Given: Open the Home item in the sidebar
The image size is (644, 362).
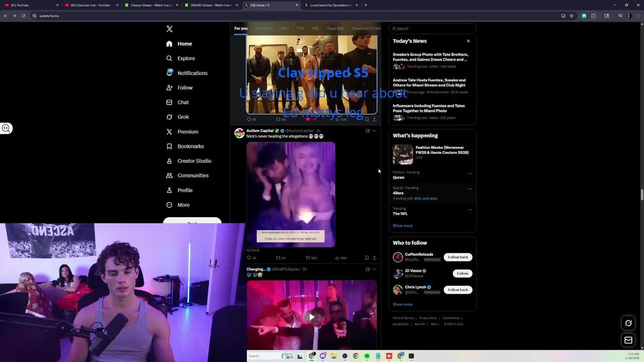Looking at the screenshot, I should pos(179,44).
